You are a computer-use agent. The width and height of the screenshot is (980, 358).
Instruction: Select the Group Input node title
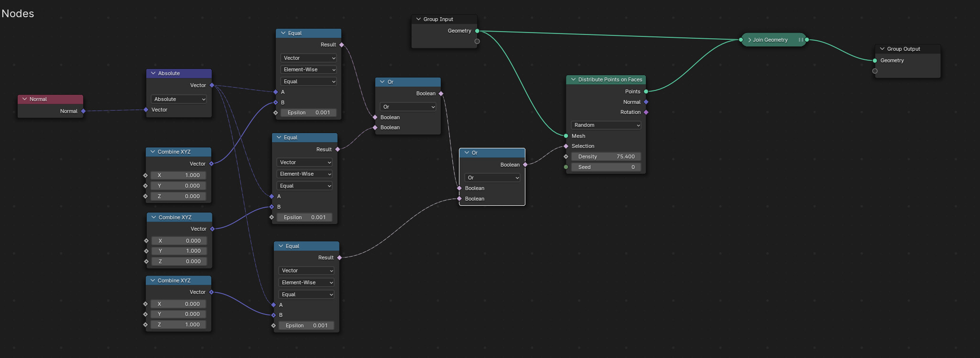(x=438, y=19)
